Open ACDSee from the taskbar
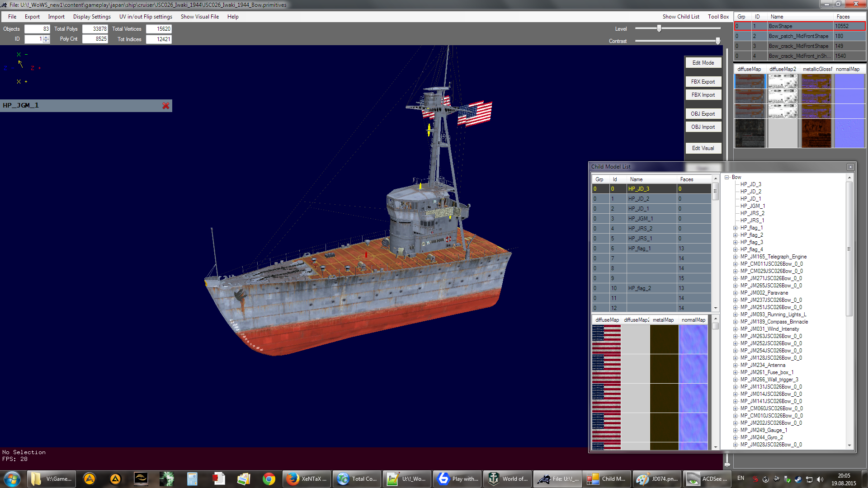Viewport: 868px width, 488px height. [707, 479]
